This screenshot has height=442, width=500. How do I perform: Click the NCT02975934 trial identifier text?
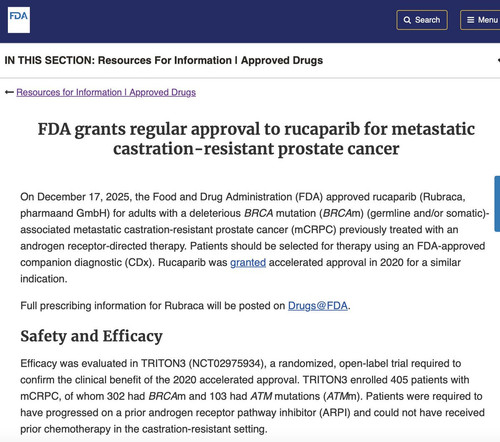(227, 363)
